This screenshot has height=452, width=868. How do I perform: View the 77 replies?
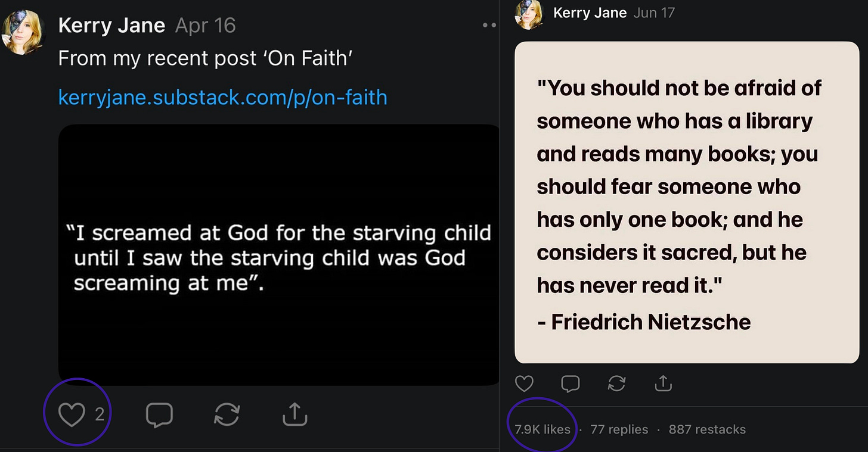click(619, 429)
